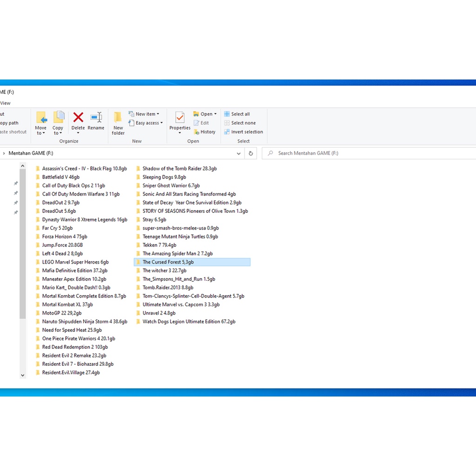Select The Amazing Spider Man 2 7.2gb
Screen dimensions: 476x476
175,253
